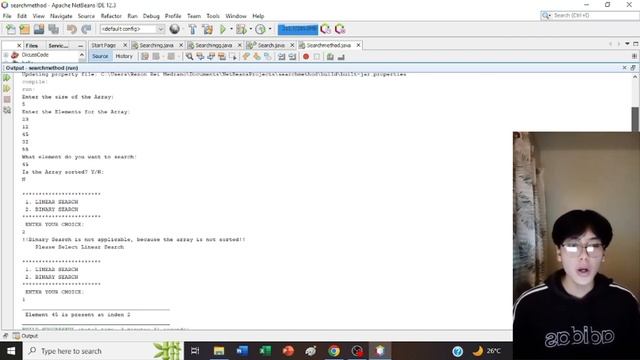
Task: Expand the DicussCode project node
Action: point(6,55)
